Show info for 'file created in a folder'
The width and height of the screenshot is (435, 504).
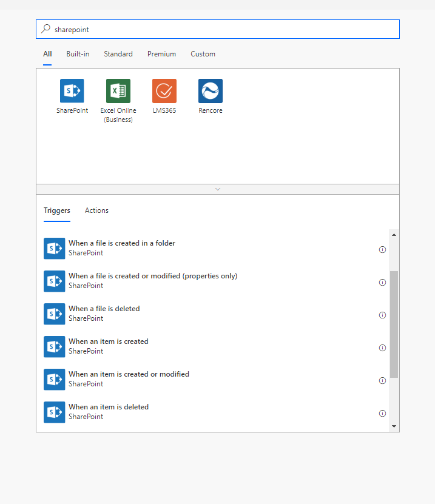382,249
